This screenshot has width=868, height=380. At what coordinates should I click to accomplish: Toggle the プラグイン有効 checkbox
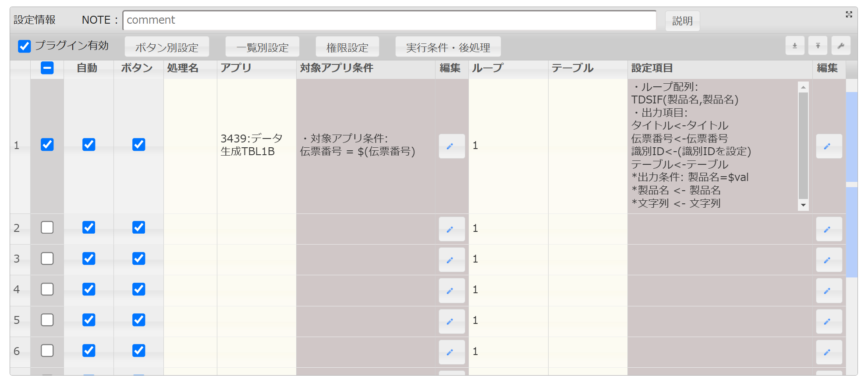25,46
